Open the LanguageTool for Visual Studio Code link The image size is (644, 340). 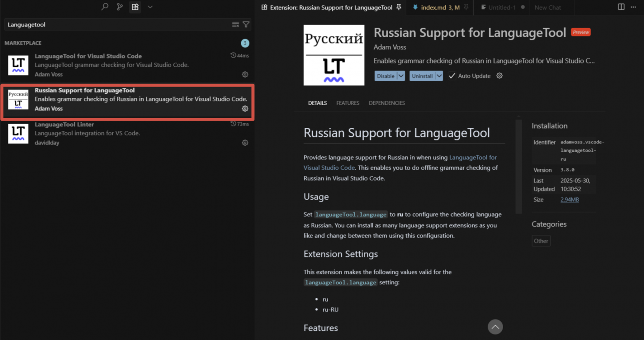click(472, 157)
